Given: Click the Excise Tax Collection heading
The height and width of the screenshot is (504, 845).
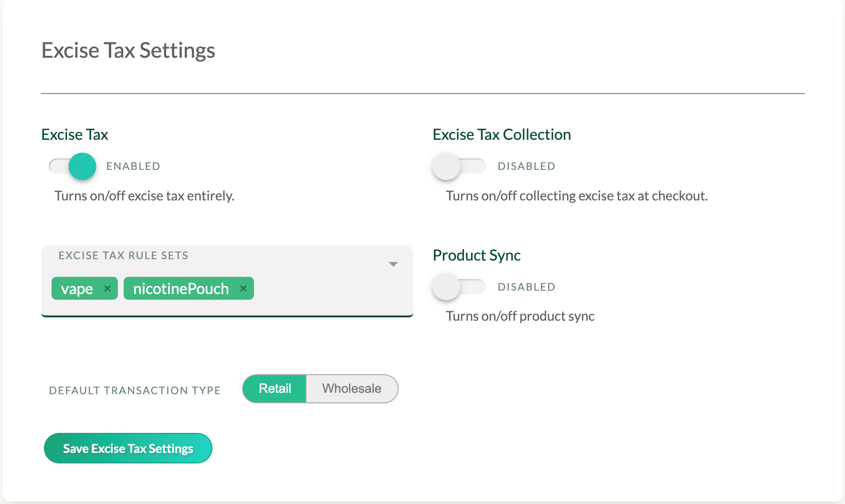Looking at the screenshot, I should pos(501,135).
